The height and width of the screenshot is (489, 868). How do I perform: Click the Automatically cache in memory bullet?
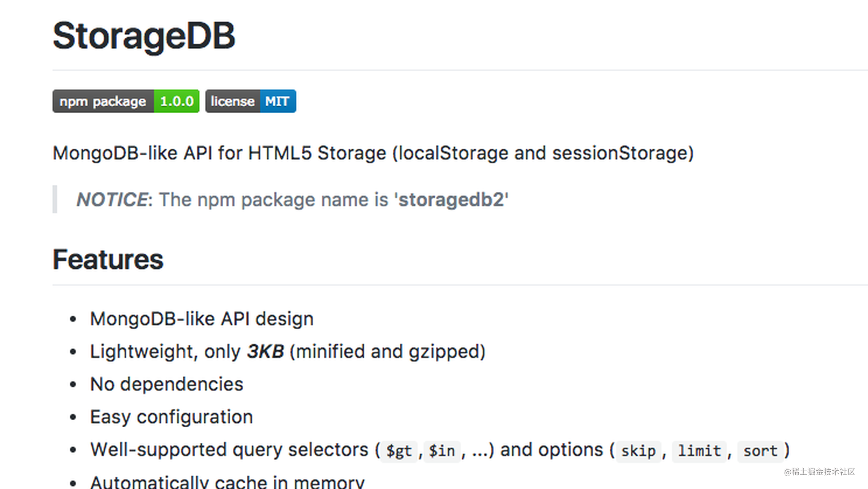click(x=227, y=482)
